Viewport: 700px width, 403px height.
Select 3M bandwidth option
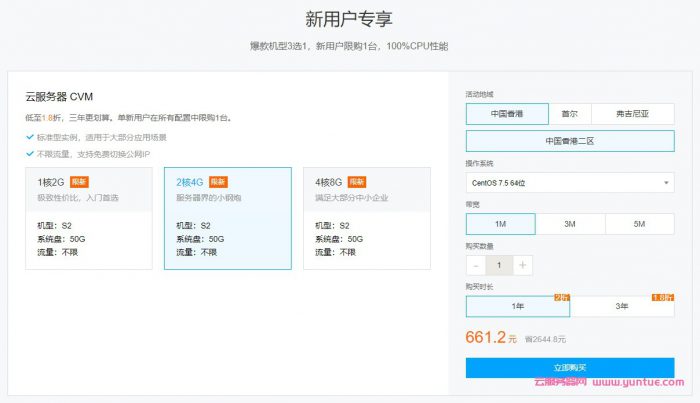click(x=569, y=224)
